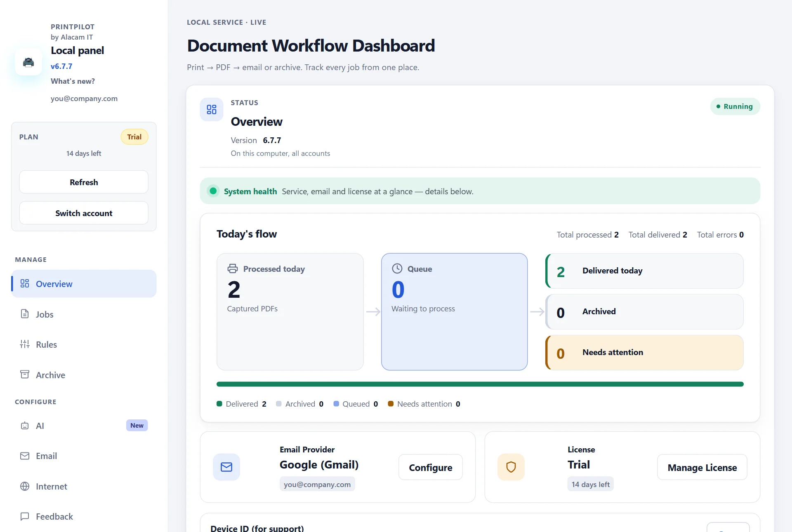Click the green System health indicator dot

[213, 191]
